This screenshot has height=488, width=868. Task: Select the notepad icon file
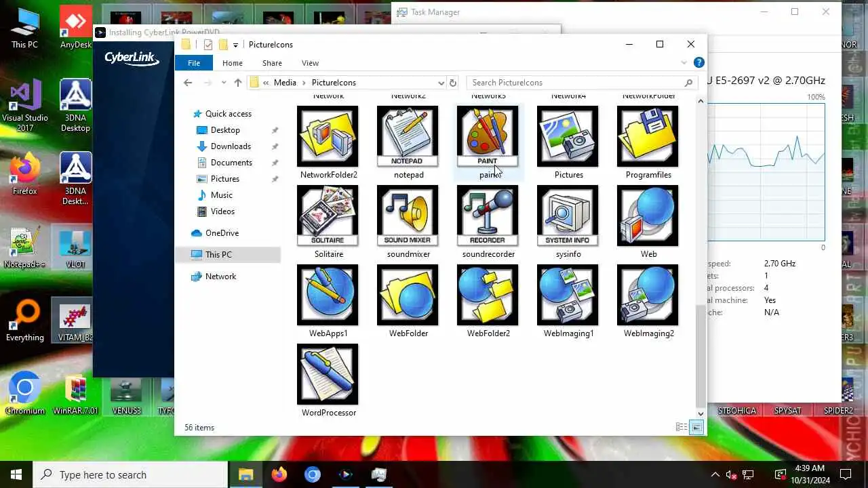click(408, 142)
